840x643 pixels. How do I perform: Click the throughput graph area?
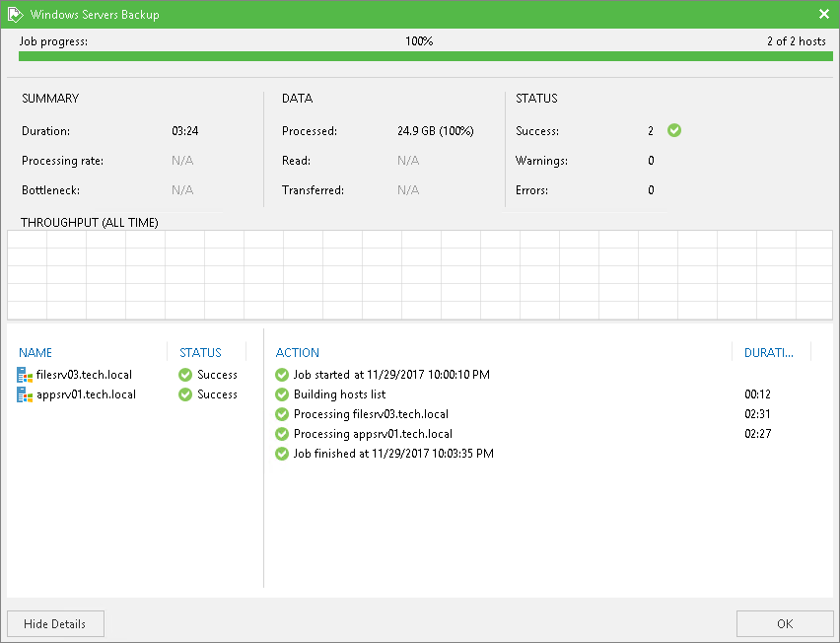click(x=420, y=275)
